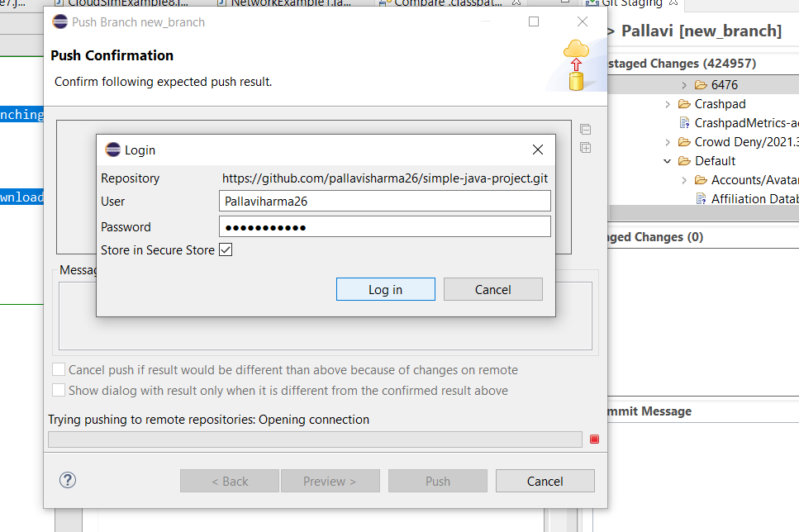The width and height of the screenshot is (799, 532).
Task: Click the Crowd Deny folder icon
Action: [x=684, y=141]
